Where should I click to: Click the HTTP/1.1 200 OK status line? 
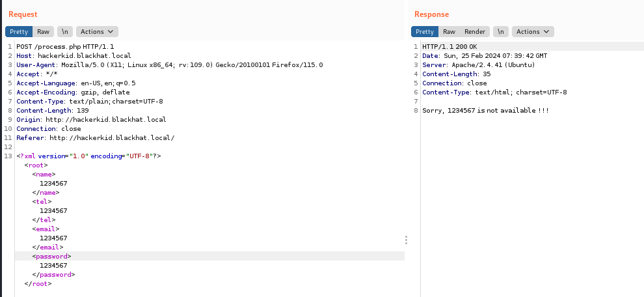tap(449, 46)
